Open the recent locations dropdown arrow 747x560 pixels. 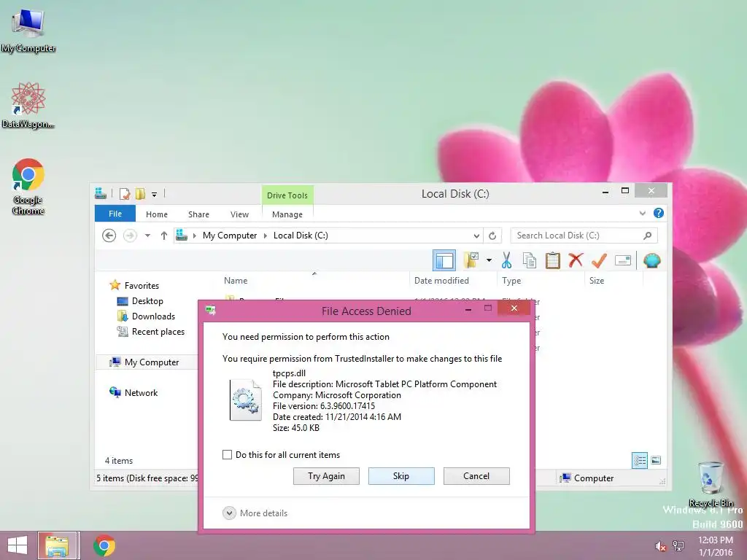[x=147, y=236]
